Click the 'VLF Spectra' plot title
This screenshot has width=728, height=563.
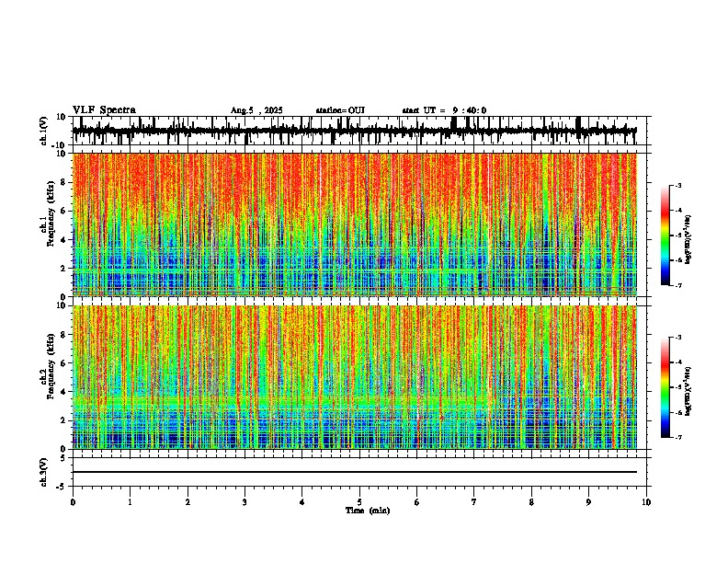(x=104, y=110)
